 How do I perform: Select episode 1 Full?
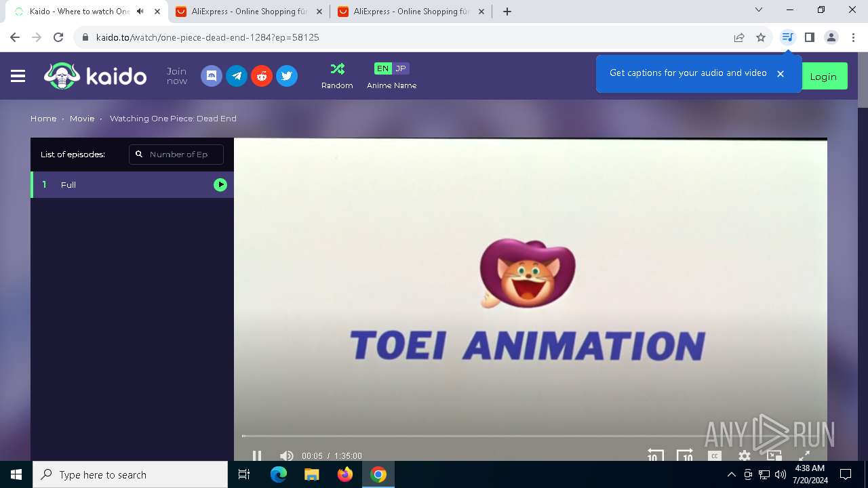point(132,184)
